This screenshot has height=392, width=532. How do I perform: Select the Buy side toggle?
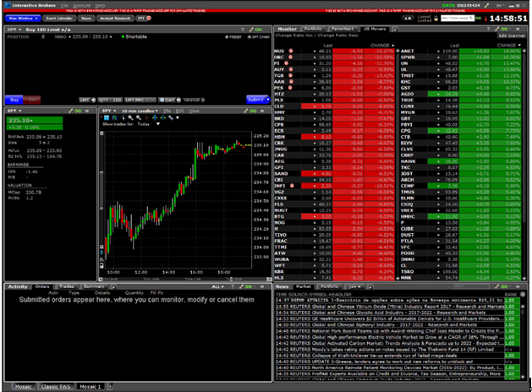[x=14, y=100]
